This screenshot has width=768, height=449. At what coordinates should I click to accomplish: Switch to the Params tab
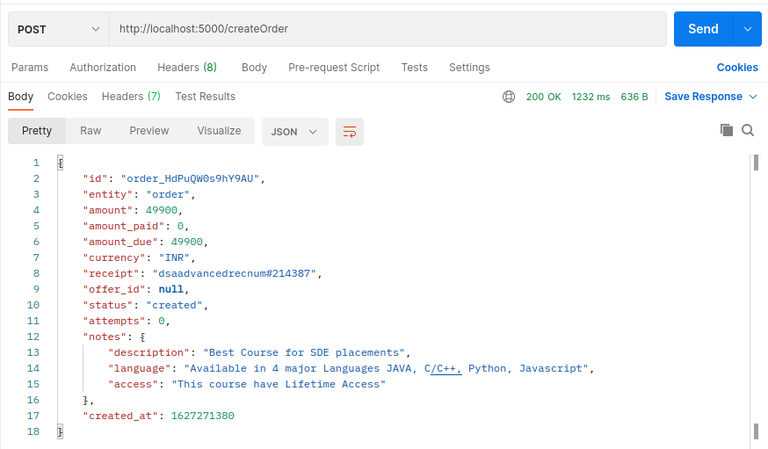(30, 67)
